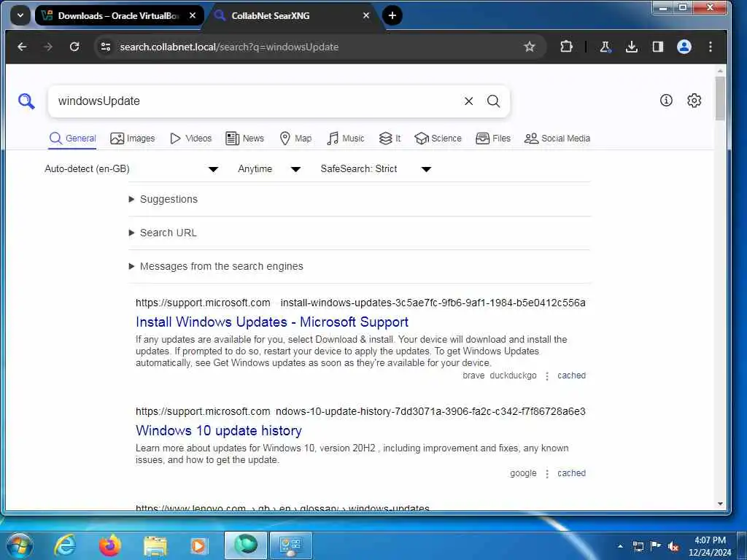747x560 pixels.
Task: Click the address bar URL
Action: coord(229,47)
